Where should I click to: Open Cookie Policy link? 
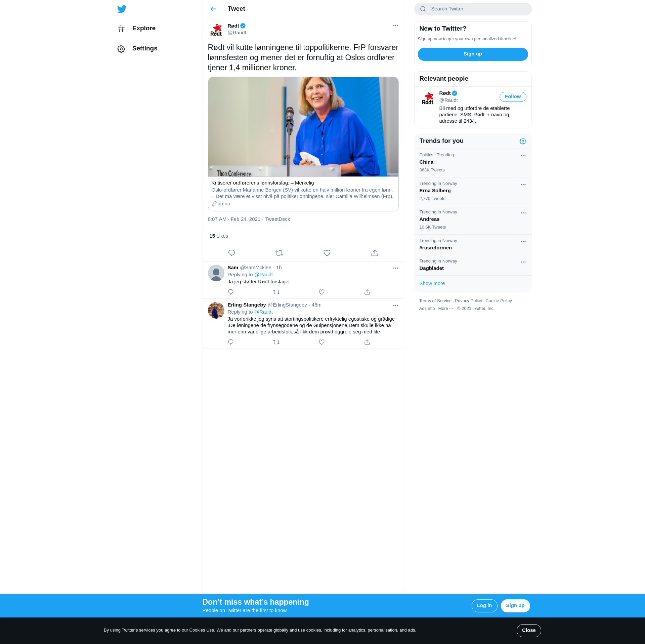[499, 301]
